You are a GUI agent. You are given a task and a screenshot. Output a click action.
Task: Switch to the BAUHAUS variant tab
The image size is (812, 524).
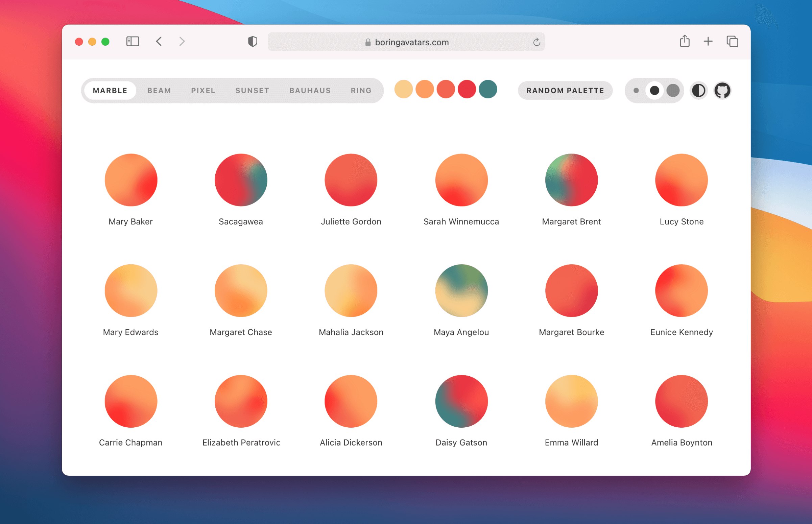pyautogui.click(x=310, y=91)
